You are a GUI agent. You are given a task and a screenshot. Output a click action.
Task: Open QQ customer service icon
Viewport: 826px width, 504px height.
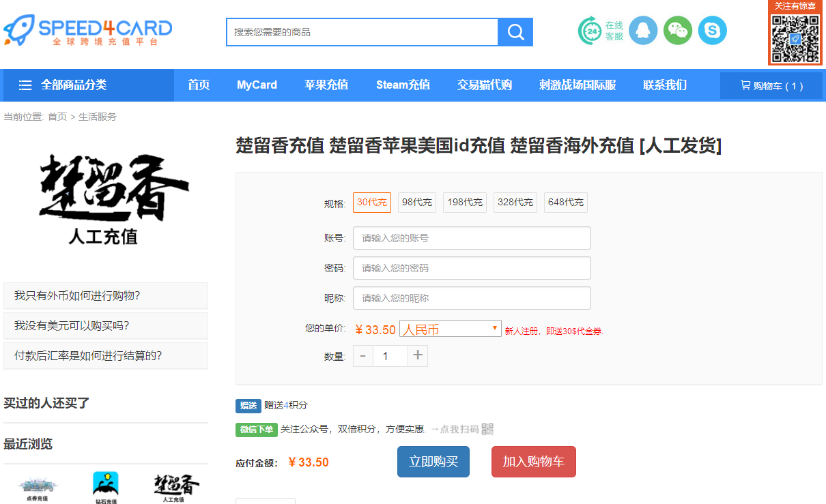click(642, 31)
